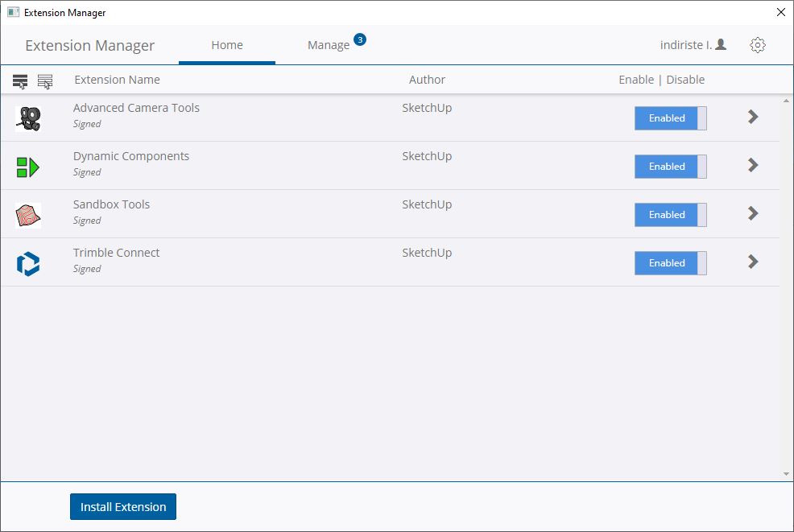Select the Trimble Connect name

[117, 253]
